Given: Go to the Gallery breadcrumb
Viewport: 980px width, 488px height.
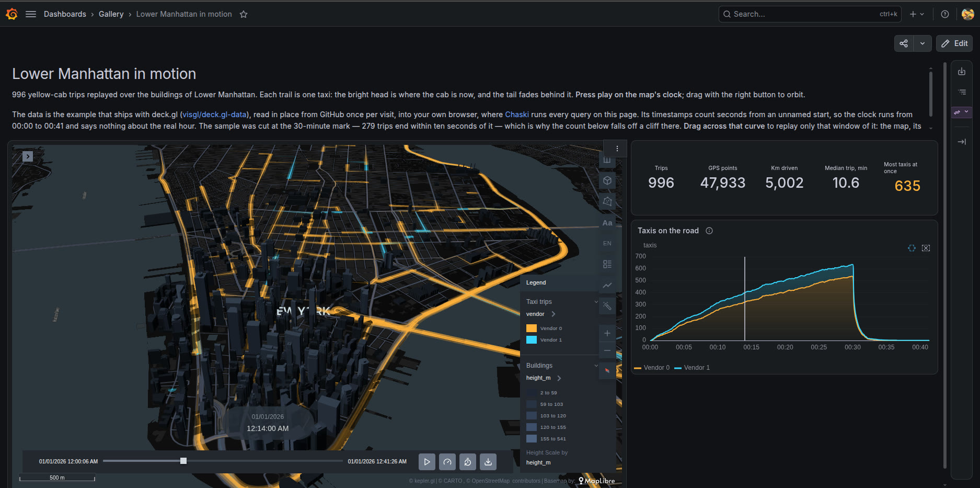Looking at the screenshot, I should [x=111, y=14].
